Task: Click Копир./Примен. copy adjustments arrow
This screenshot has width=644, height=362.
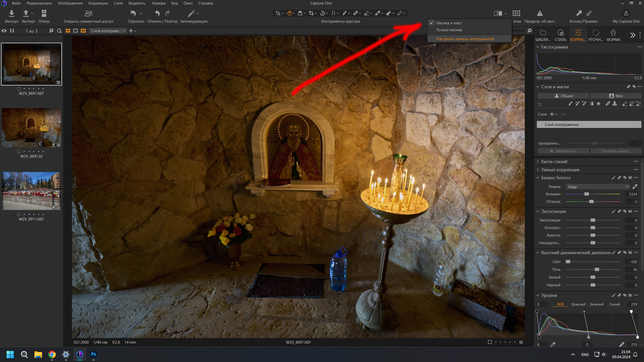Action: [x=579, y=14]
